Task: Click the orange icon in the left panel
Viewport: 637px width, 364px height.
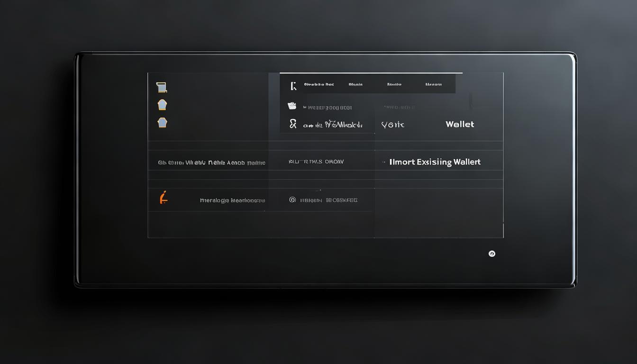Action: (x=164, y=198)
